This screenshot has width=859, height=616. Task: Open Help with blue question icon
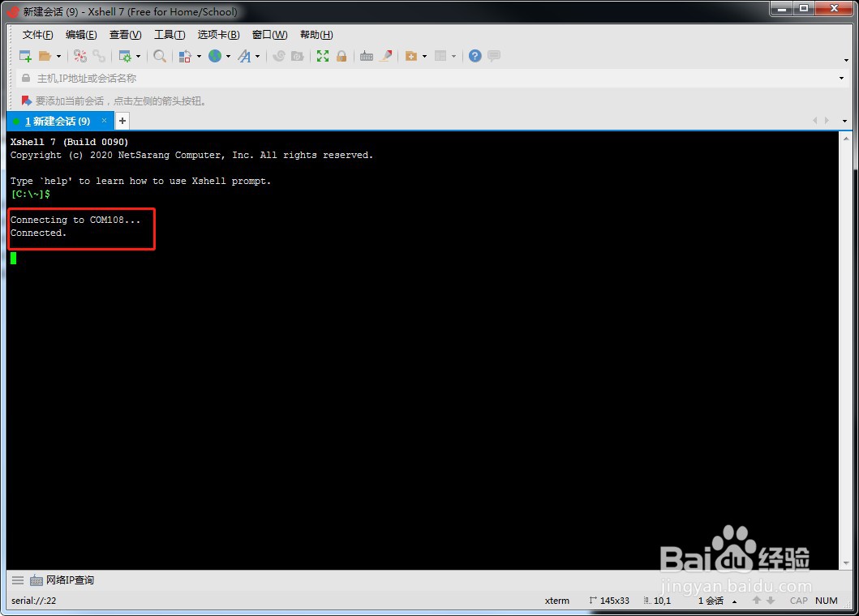tap(475, 56)
